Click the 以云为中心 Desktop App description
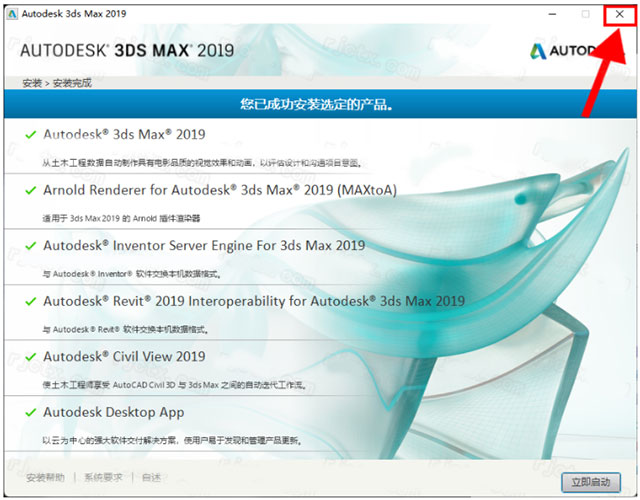The height and width of the screenshot is (500, 640). tap(172, 440)
